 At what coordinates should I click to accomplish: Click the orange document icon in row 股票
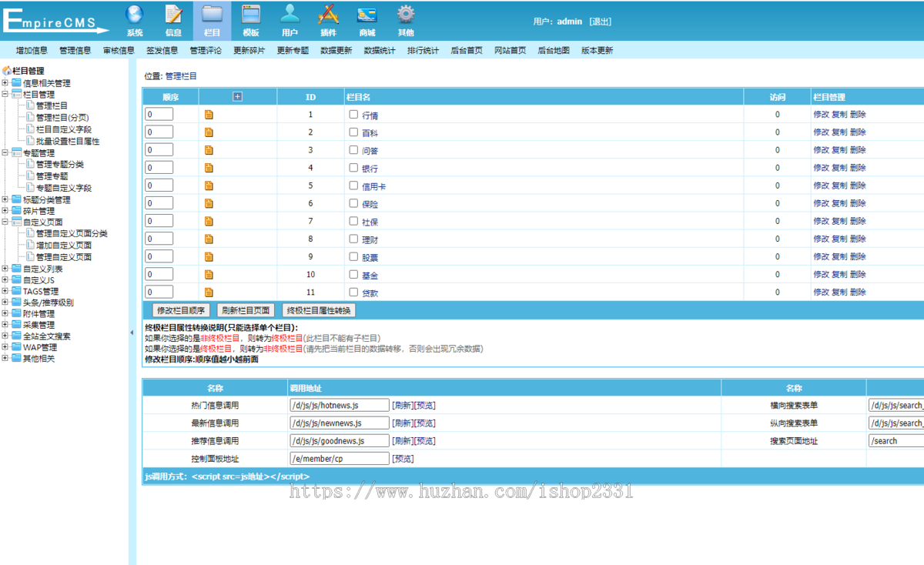pos(209,257)
